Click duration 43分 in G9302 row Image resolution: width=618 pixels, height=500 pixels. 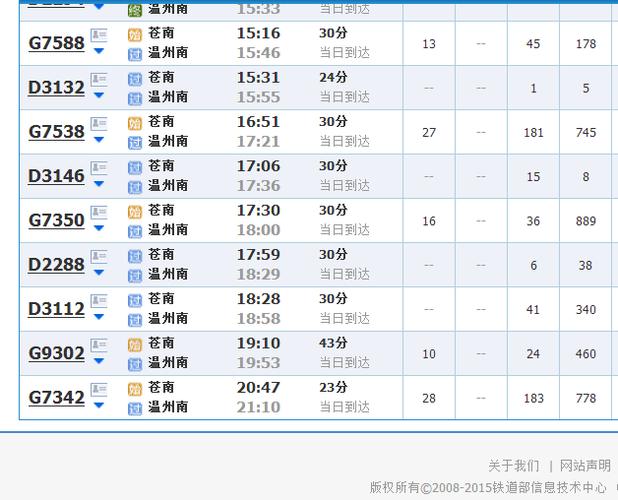(333, 343)
